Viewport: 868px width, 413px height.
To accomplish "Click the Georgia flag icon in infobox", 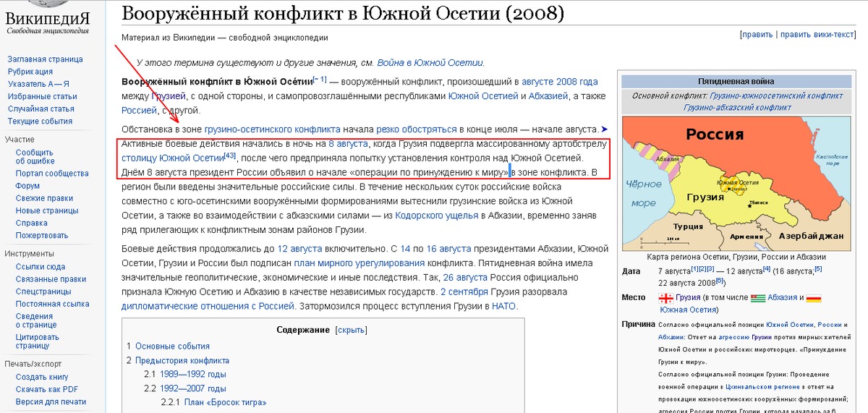I will [665, 298].
